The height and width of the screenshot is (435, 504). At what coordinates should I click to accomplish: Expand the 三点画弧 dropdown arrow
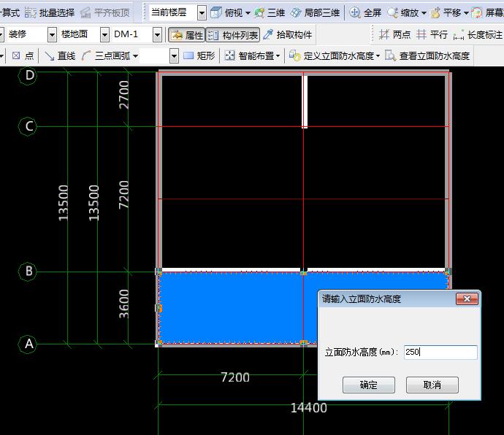click(135, 56)
